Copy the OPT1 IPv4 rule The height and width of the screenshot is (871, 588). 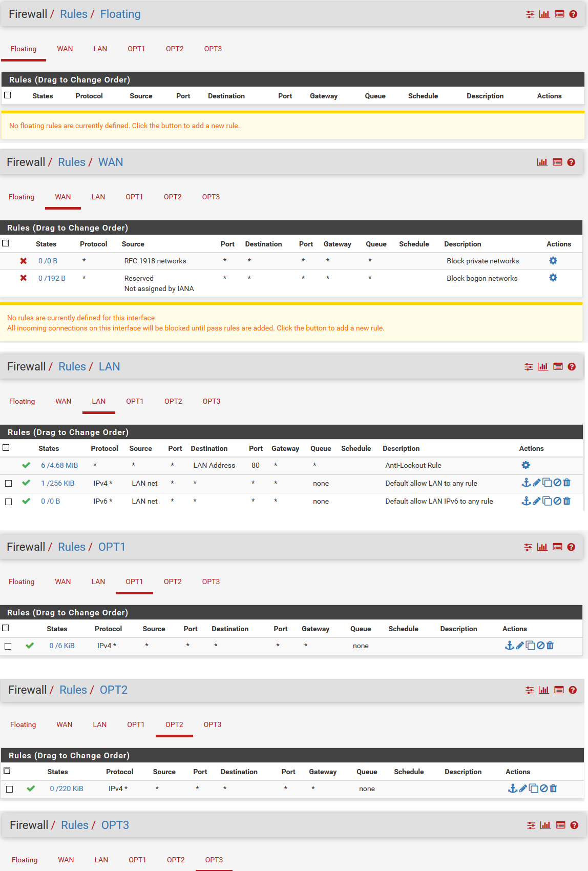(x=530, y=646)
